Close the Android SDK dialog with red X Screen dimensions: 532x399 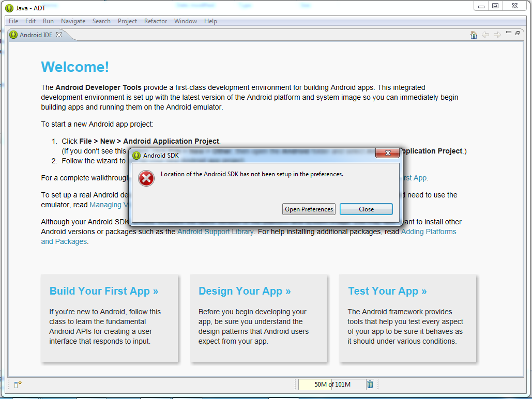[388, 153]
